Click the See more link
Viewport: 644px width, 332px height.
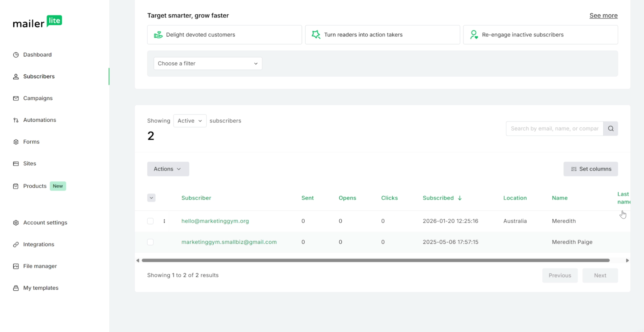tap(603, 15)
